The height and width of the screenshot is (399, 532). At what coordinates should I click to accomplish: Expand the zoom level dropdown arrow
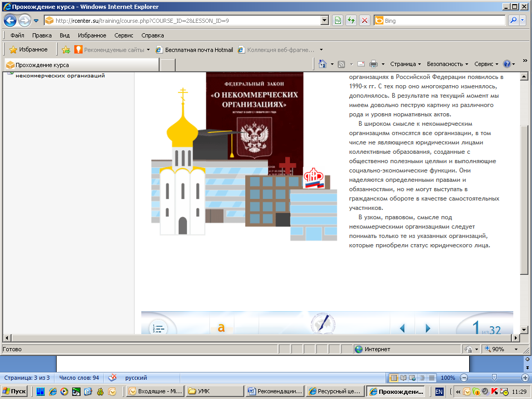516,349
